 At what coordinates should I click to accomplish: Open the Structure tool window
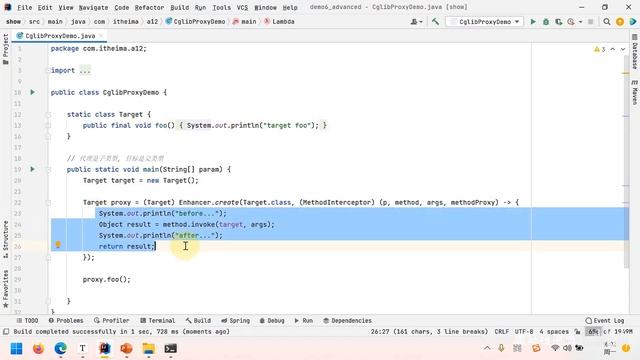click(x=6, y=239)
